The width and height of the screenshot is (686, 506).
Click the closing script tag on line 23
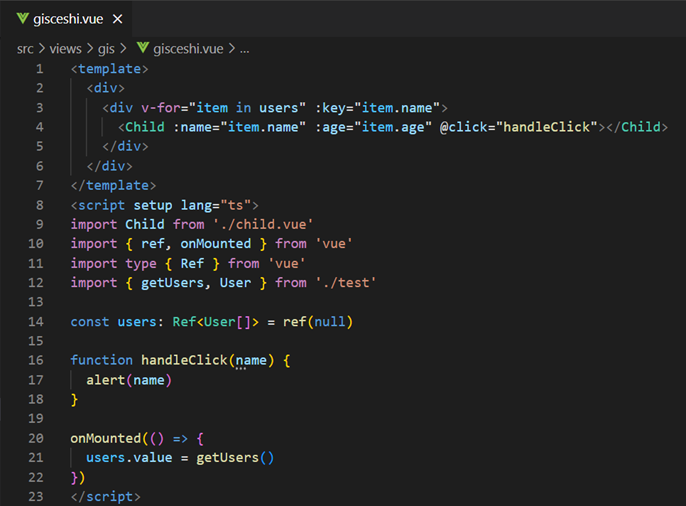tap(106, 496)
